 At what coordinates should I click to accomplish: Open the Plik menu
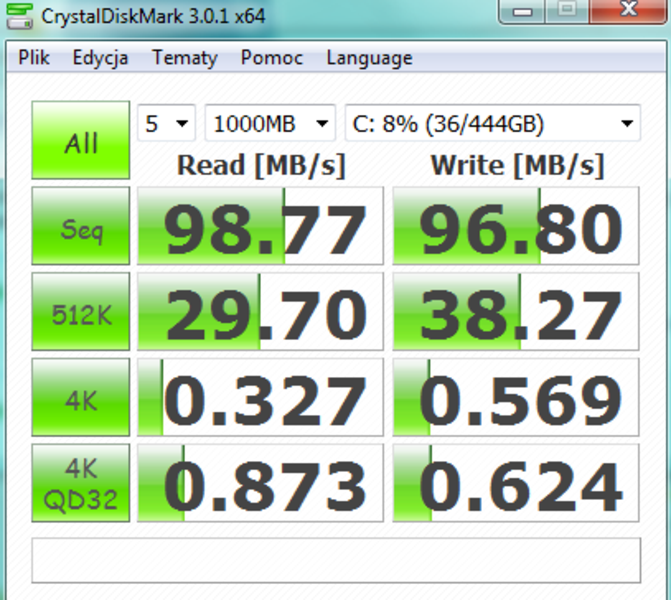[x=34, y=57]
